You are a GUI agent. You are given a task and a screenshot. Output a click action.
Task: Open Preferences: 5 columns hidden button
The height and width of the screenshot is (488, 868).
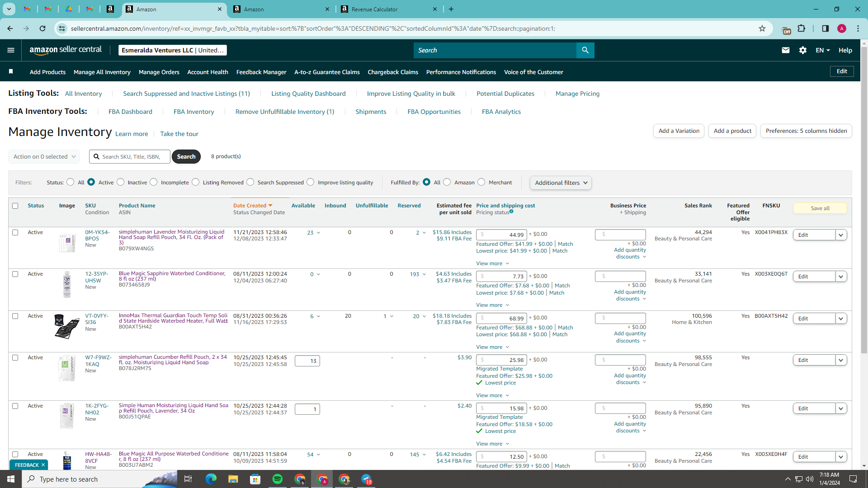click(806, 131)
